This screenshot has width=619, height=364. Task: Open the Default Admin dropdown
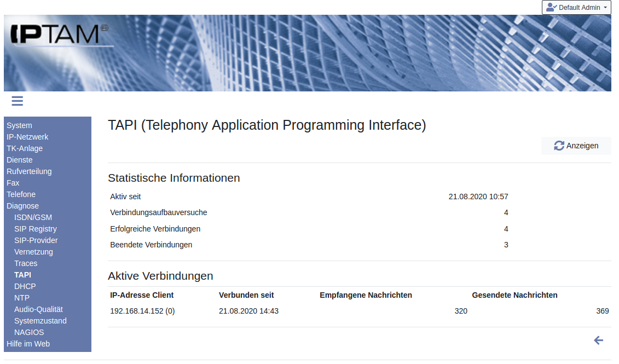click(576, 8)
